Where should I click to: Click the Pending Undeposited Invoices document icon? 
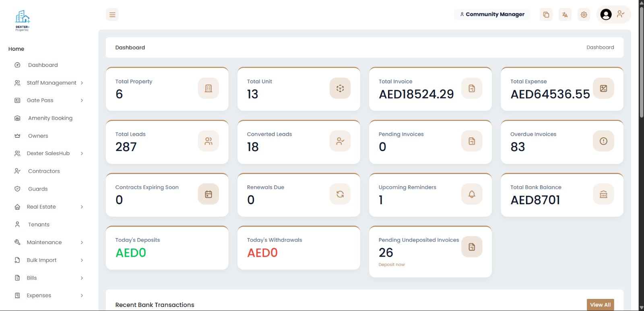tap(472, 247)
